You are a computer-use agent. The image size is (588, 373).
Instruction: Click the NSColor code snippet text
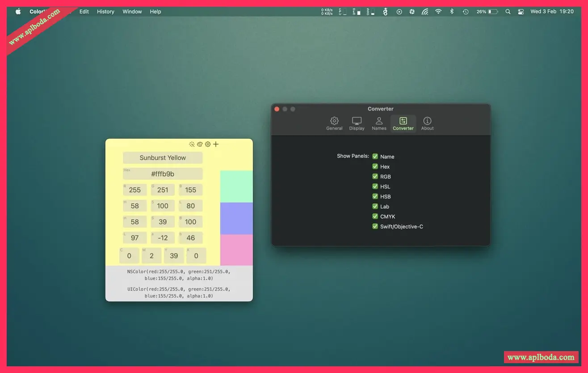click(x=179, y=275)
